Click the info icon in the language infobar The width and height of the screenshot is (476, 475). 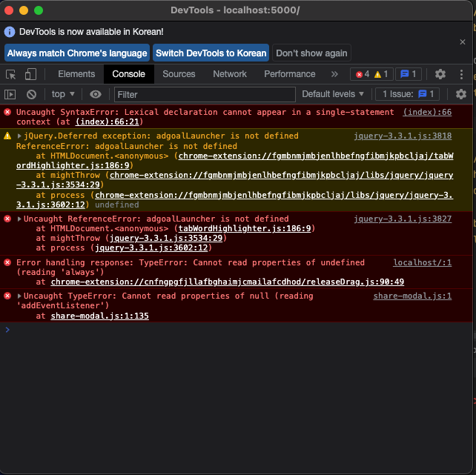pos(10,32)
